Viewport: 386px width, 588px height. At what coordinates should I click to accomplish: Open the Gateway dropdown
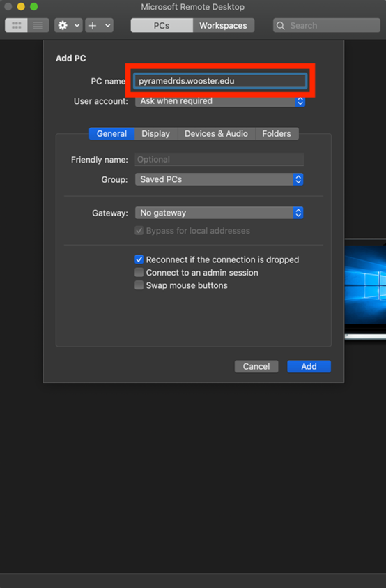(x=219, y=213)
